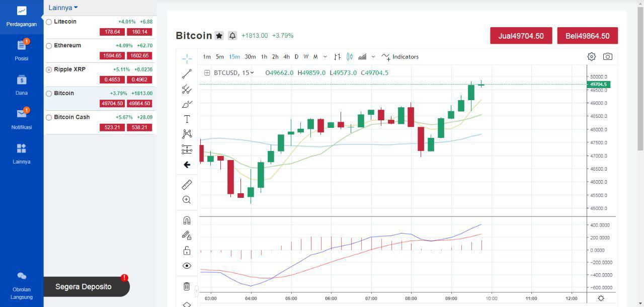Select the XABCD pattern tool
This screenshot has height=307, width=644.
point(187,134)
